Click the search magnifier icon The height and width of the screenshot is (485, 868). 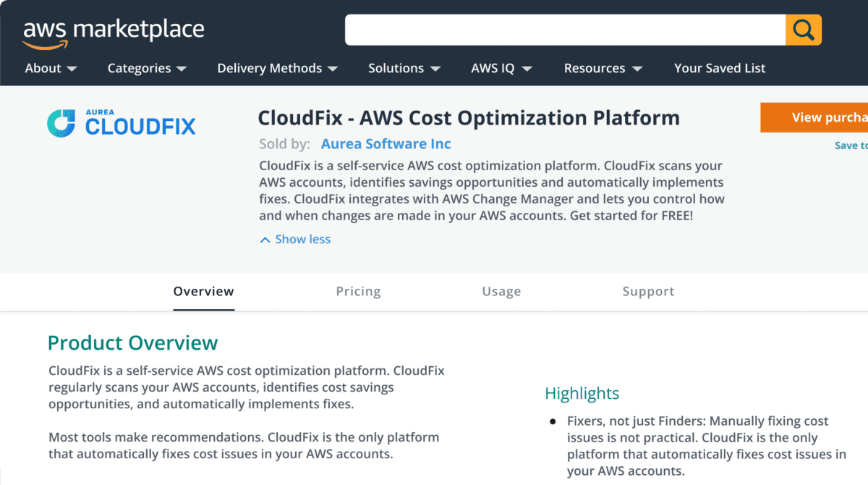[x=803, y=30]
